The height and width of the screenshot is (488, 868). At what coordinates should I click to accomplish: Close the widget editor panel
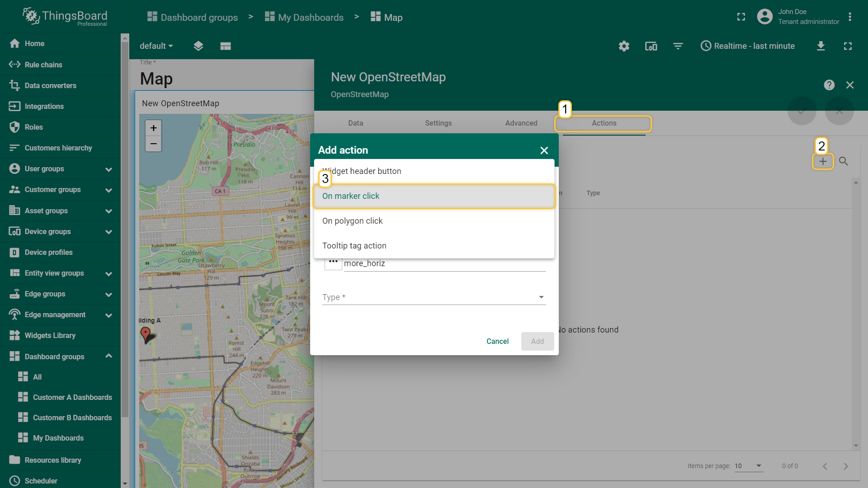pos(850,85)
